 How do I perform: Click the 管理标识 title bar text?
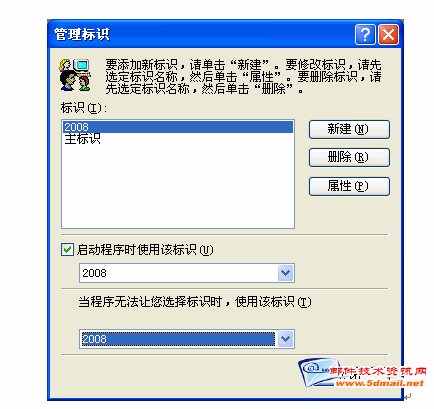click(x=82, y=34)
